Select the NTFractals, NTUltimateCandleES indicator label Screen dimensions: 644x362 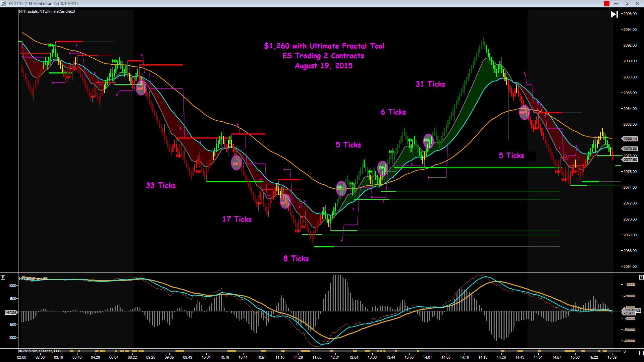(x=47, y=11)
